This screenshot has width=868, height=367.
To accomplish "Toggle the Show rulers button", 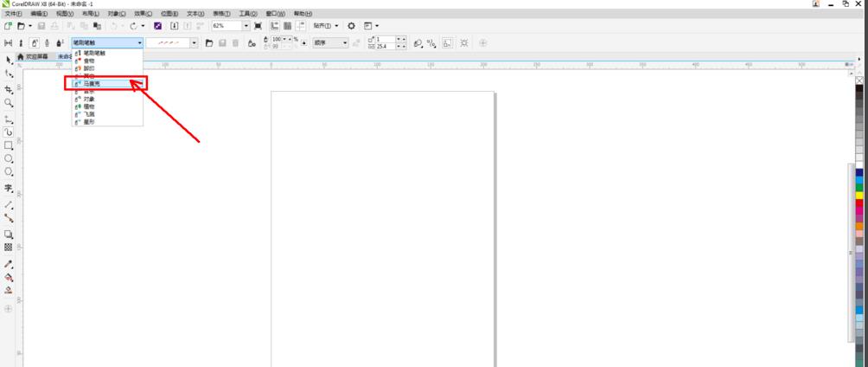I will (x=274, y=26).
